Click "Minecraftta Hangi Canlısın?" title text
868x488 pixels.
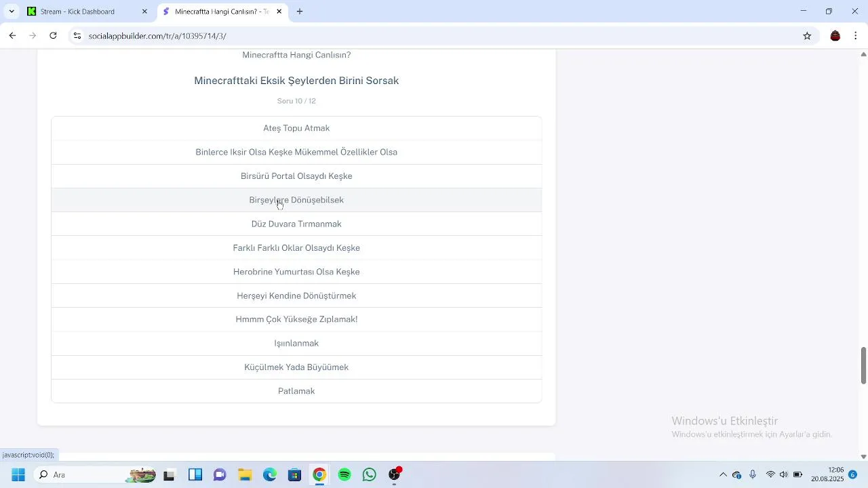pyautogui.click(x=296, y=55)
